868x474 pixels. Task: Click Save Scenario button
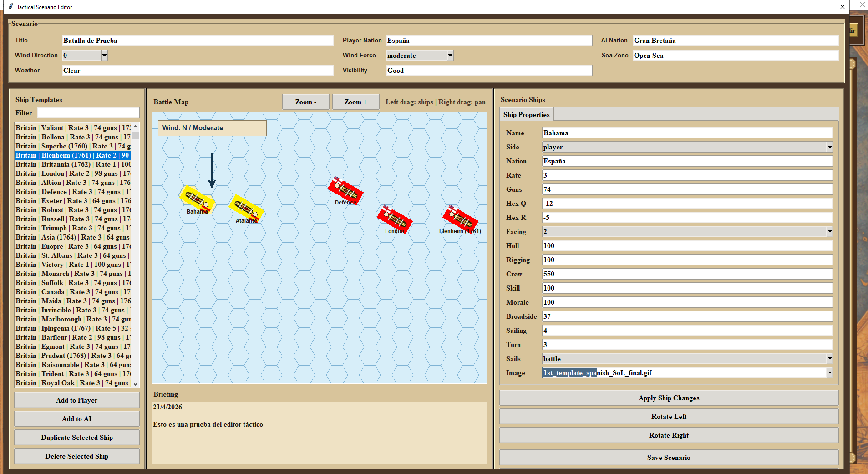coord(669,457)
